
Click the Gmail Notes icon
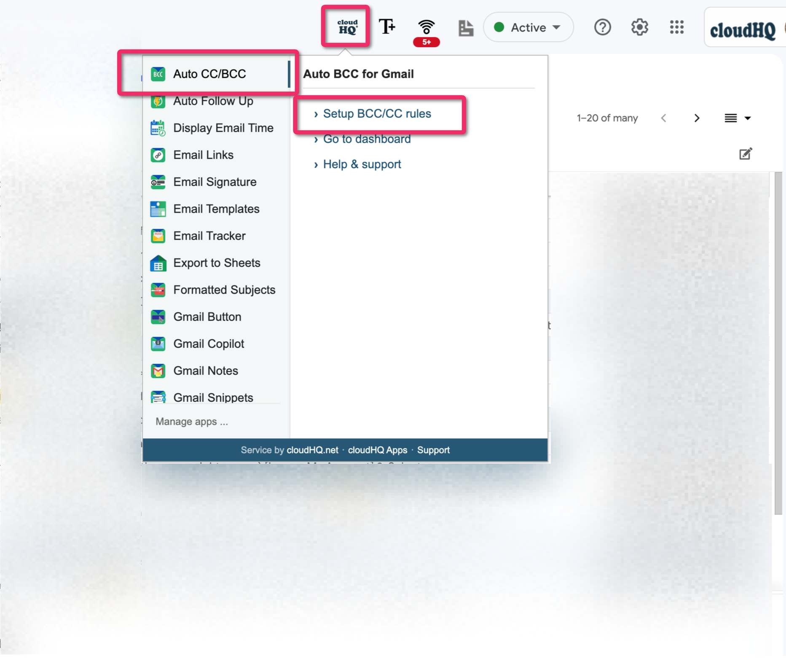[158, 371]
